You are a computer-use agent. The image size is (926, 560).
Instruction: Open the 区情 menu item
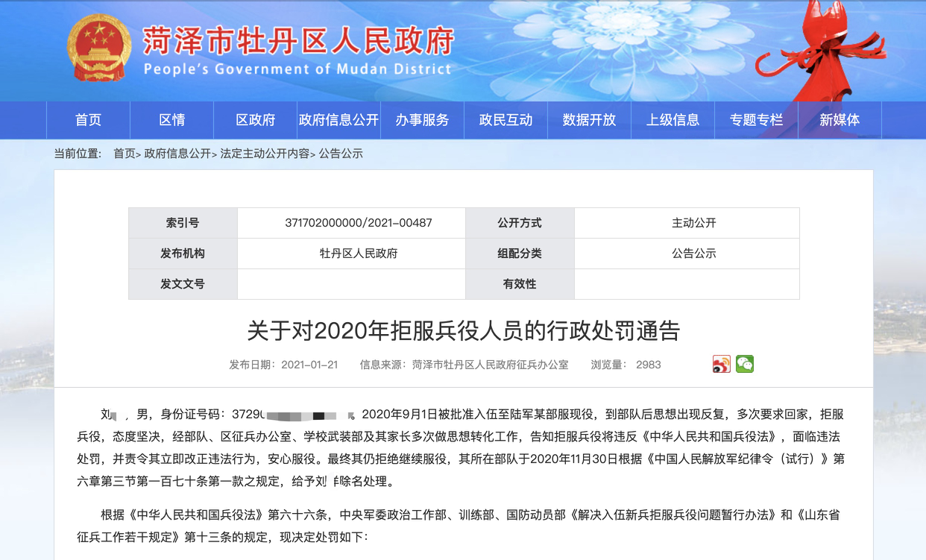point(171,120)
